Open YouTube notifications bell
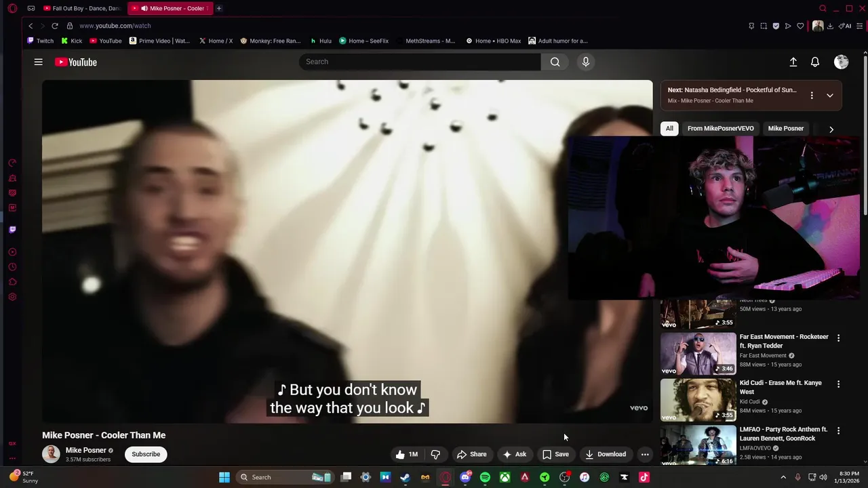 click(x=815, y=62)
